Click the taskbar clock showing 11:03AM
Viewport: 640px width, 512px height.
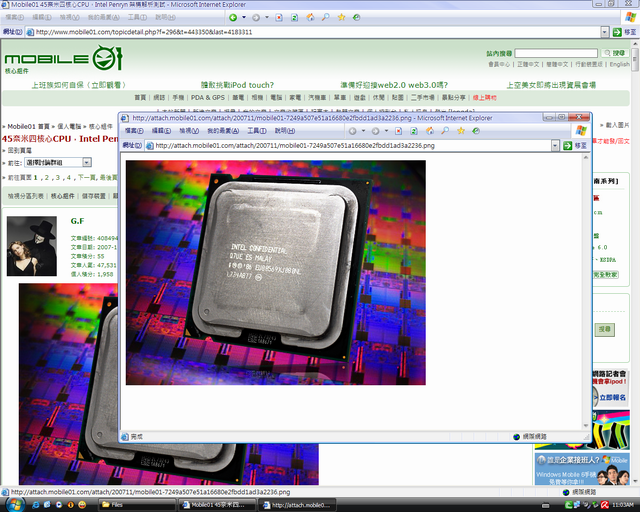[x=622, y=505]
